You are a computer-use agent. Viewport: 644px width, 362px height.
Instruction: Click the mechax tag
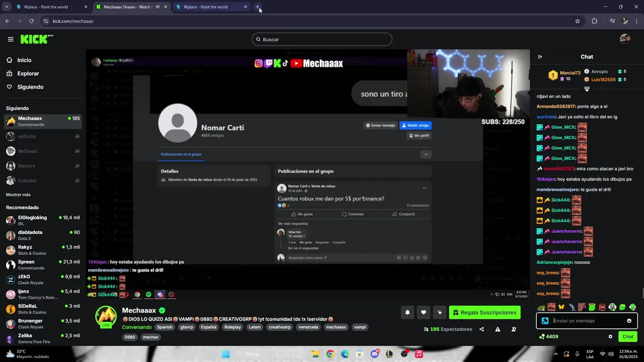[150, 337]
